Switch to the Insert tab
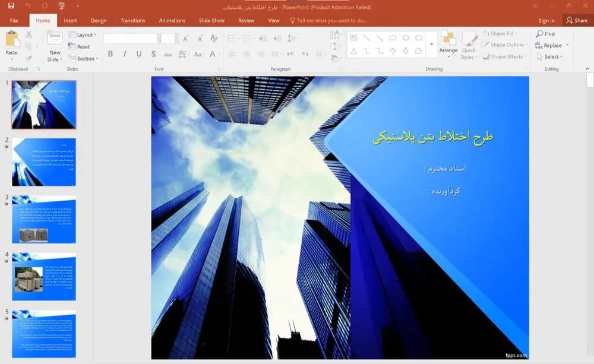Viewport: 594px width, 364px height. pyautogui.click(x=70, y=20)
